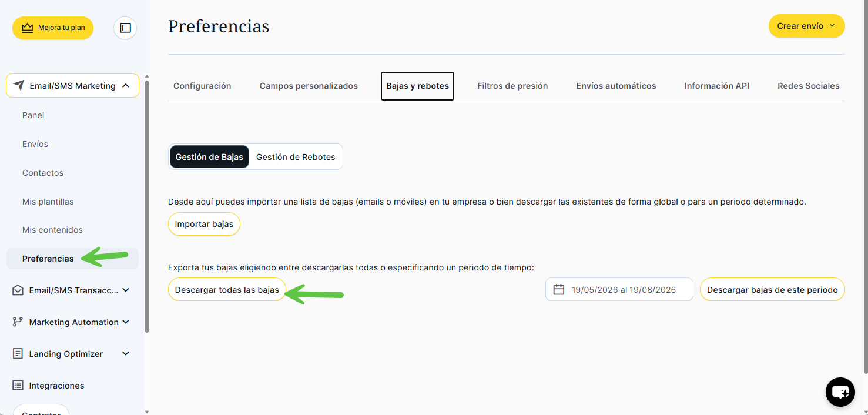Click the branch icon for Marketing Automation
This screenshot has height=415, width=868.
(x=18, y=322)
